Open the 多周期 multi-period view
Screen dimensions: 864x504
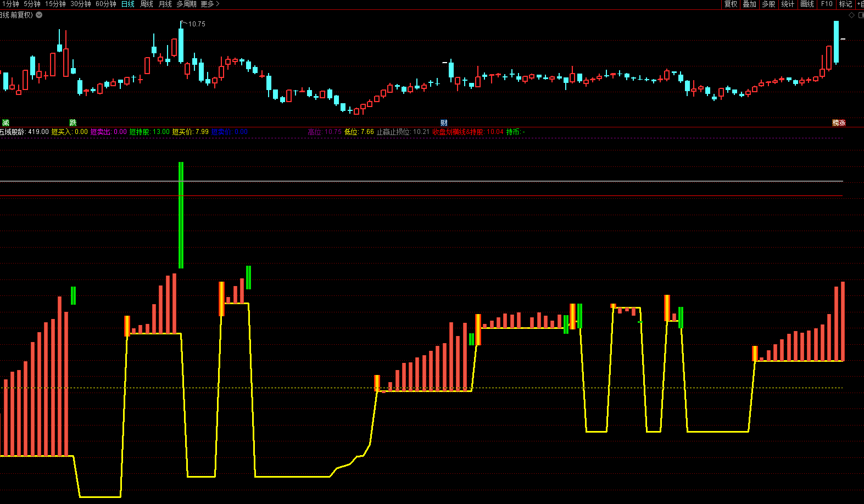(x=186, y=4)
